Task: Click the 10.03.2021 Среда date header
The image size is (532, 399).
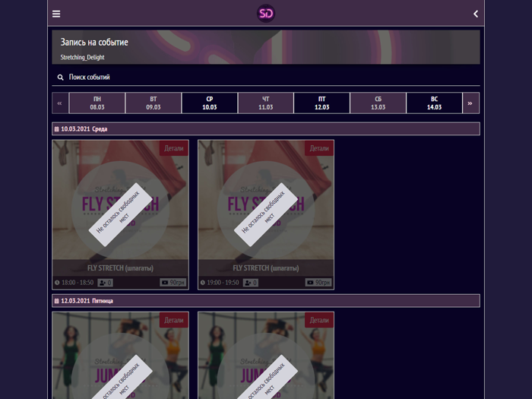Action: pyautogui.click(x=266, y=129)
